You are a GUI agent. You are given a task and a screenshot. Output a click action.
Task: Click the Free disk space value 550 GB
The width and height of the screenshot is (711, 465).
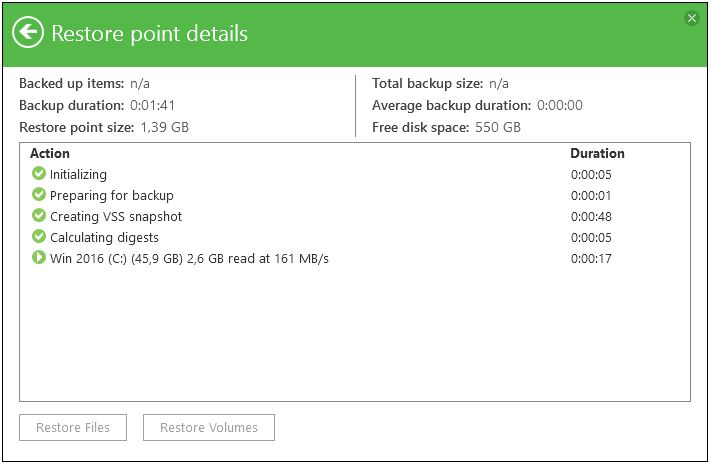(498, 127)
